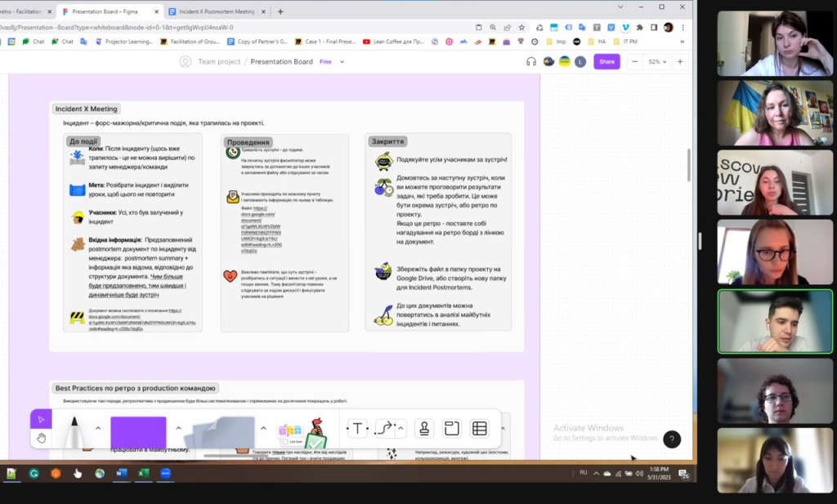837x504 pixels.
Task: Click the browser address bar URL
Action: [x=116, y=27]
